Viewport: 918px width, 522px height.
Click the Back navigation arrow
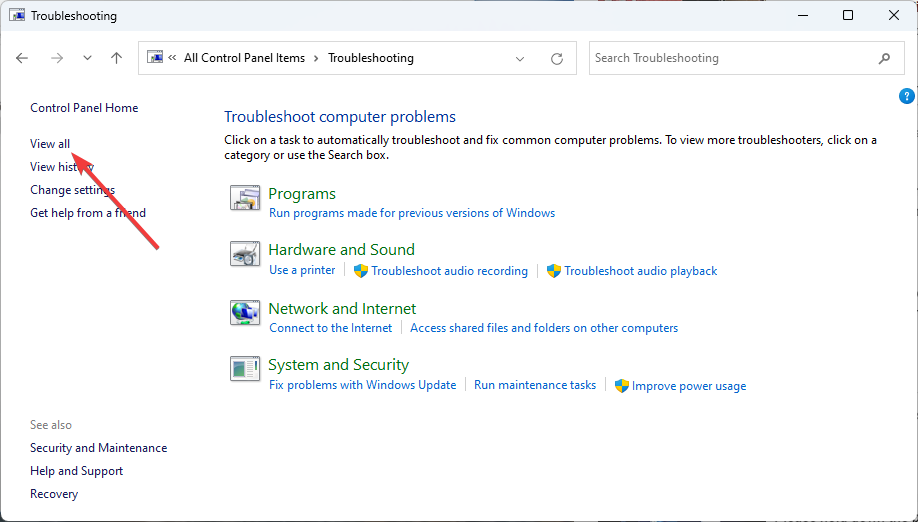click(x=22, y=58)
